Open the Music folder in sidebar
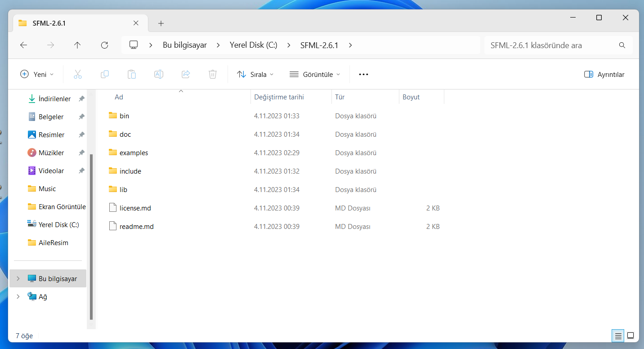644x349 pixels. pos(47,189)
